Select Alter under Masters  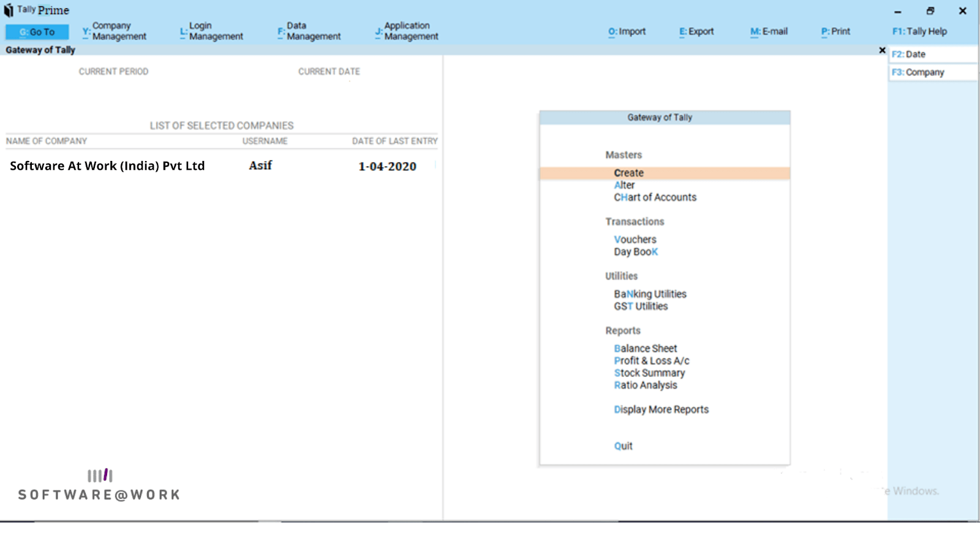tap(624, 185)
